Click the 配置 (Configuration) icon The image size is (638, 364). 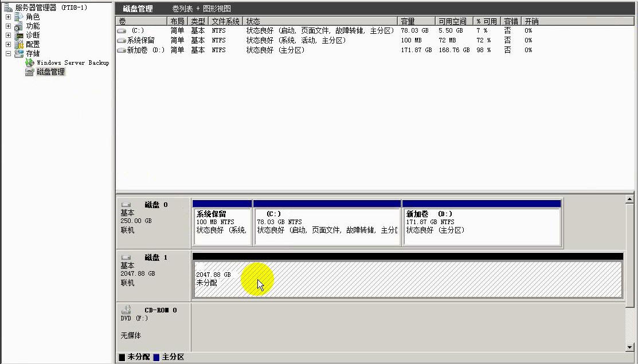19,44
